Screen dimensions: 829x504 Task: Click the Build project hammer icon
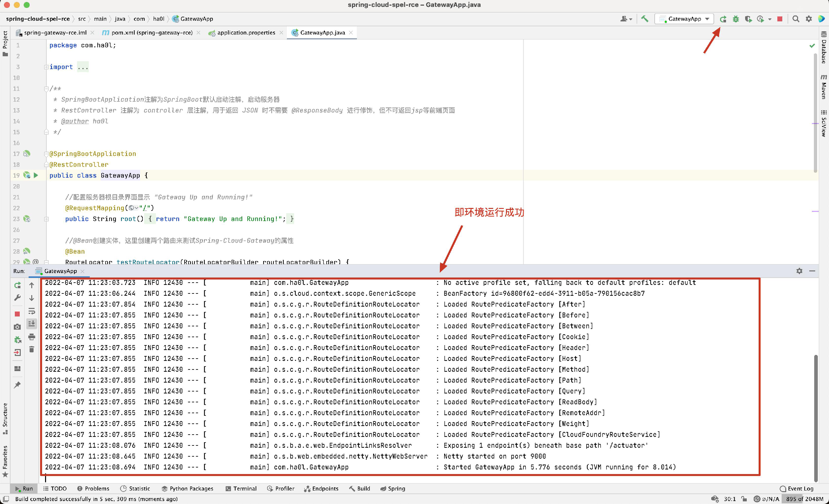pyautogui.click(x=644, y=19)
